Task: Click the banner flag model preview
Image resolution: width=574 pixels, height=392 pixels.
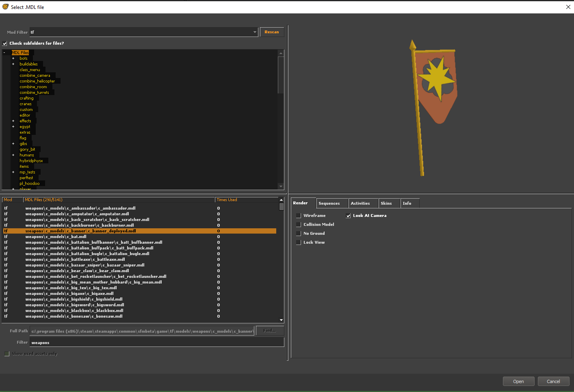Action: (435, 108)
